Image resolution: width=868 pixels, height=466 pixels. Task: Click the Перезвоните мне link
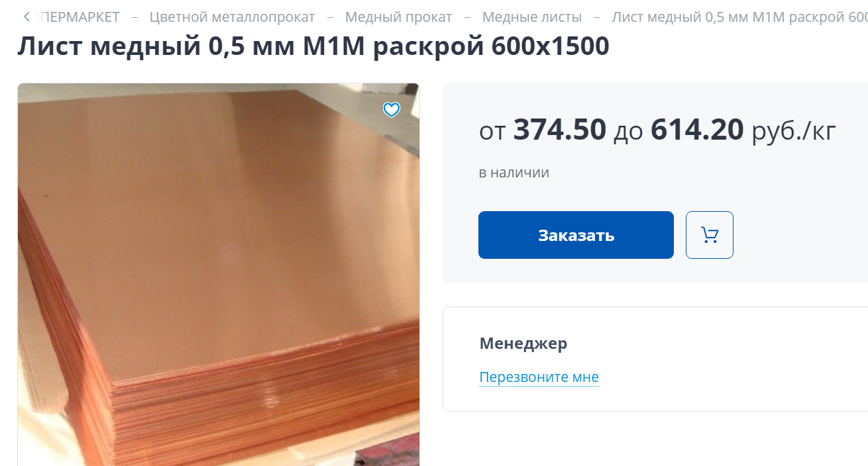coord(539,377)
